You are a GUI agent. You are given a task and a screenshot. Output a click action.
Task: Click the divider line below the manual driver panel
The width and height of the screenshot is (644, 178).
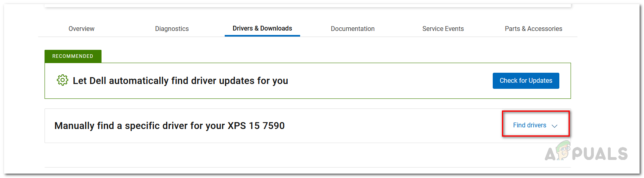[307, 167]
